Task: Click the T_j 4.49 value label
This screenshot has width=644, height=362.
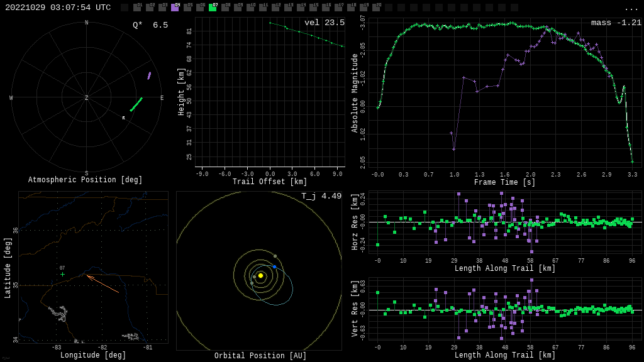Action: pos(321,196)
